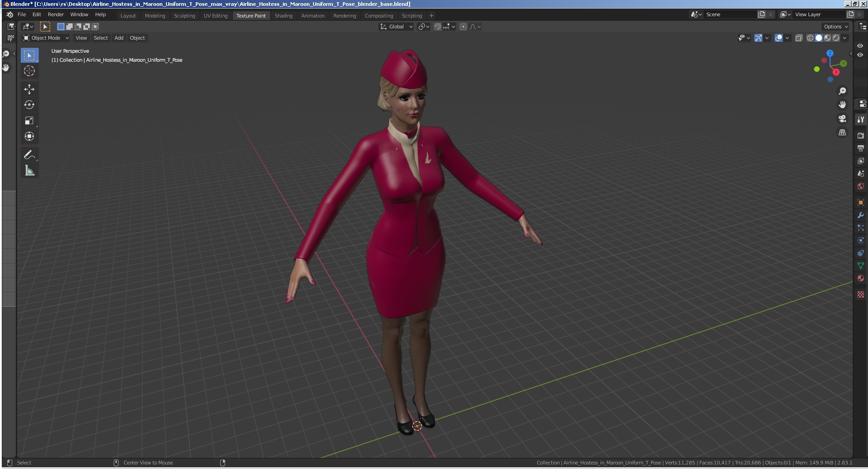Viewport: 868px width, 469px height.
Task: Open viewport shading options dropdown arrow
Action: point(845,38)
